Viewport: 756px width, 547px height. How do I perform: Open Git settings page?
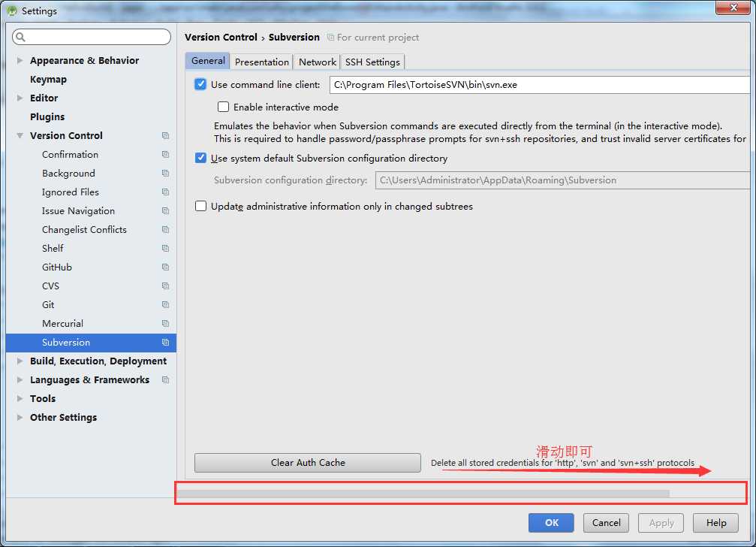pos(48,305)
